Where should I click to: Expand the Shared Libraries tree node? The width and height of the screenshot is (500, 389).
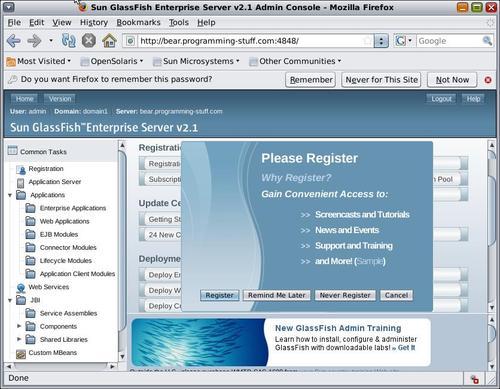coord(19,339)
